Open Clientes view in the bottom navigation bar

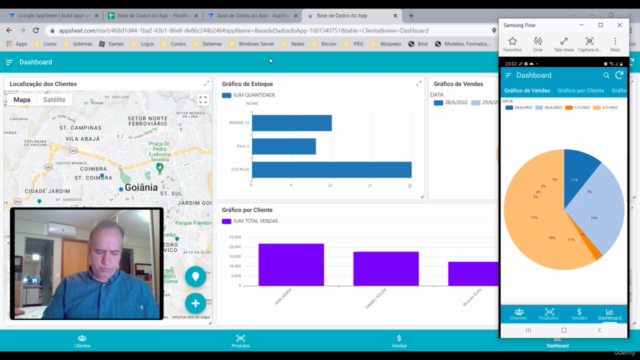click(82, 341)
